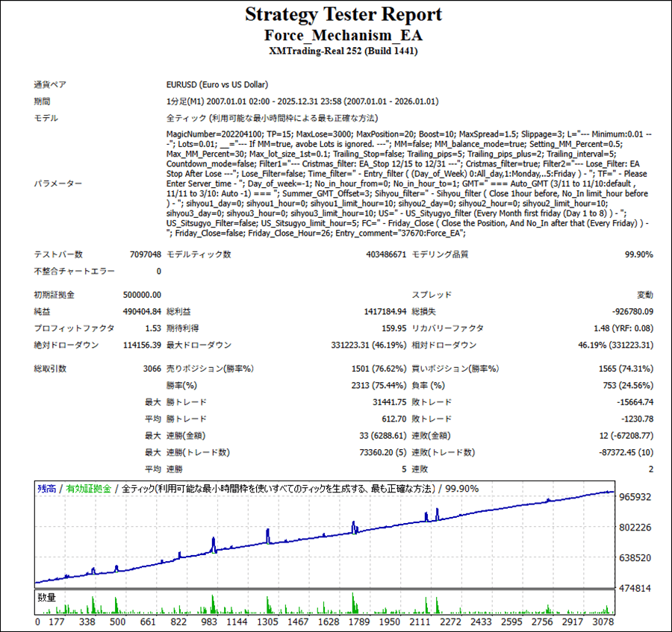Image resolution: width=672 pixels, height=632 pixels.
Task: Click the 1789 x-axis tick label
Action: pos(358,622)
